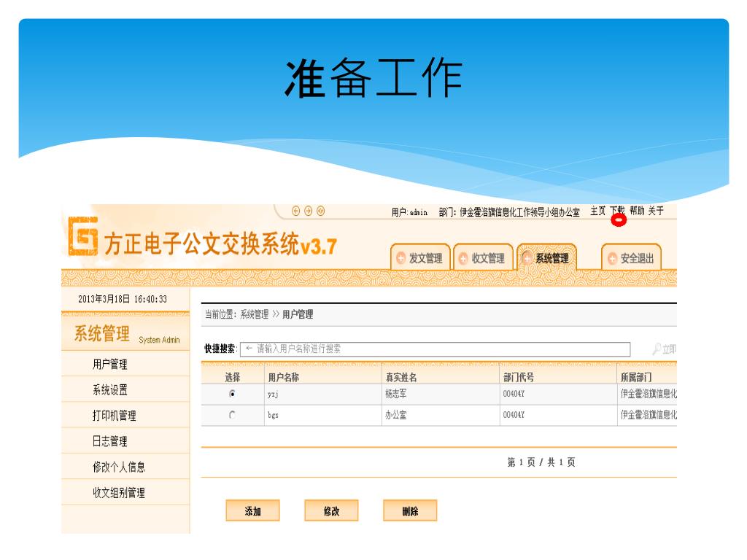The width and height of the screenshot is (747, 560).
Task: Select the yzj user radio button
Action: tap(232, 394)
